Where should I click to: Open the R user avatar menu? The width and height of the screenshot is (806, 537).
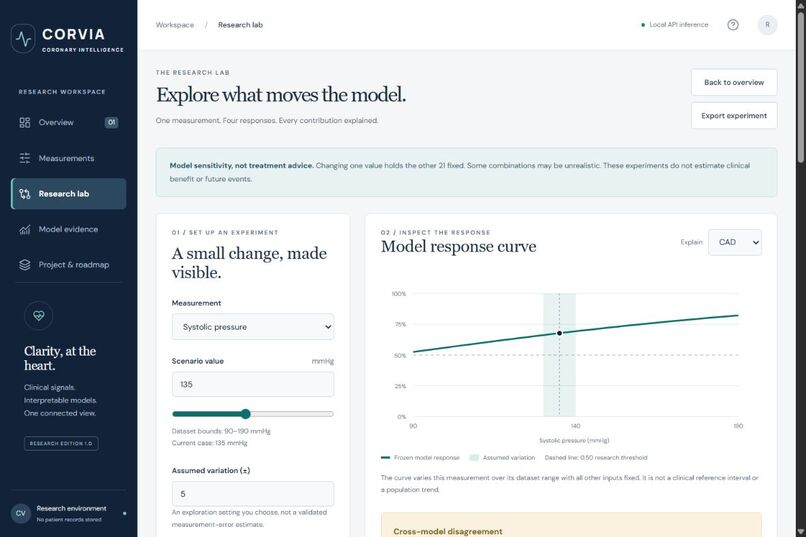[x=767, y=25]
